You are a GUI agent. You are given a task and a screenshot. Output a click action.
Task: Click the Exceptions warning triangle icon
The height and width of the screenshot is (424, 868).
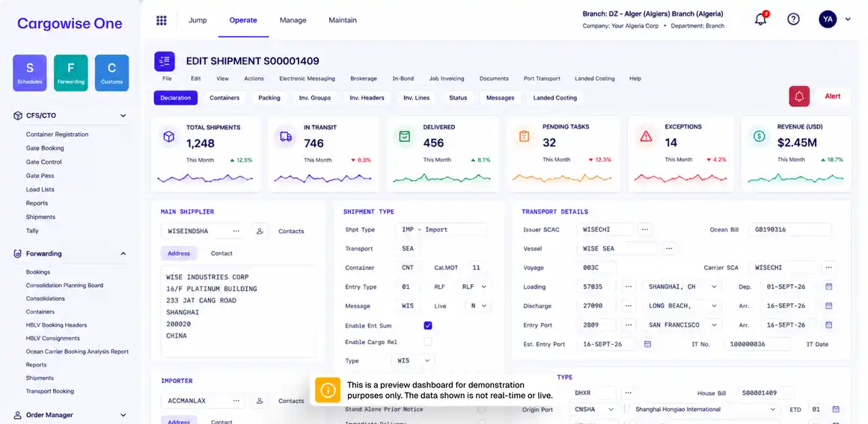pyautogui.click(x=646, y=136)
